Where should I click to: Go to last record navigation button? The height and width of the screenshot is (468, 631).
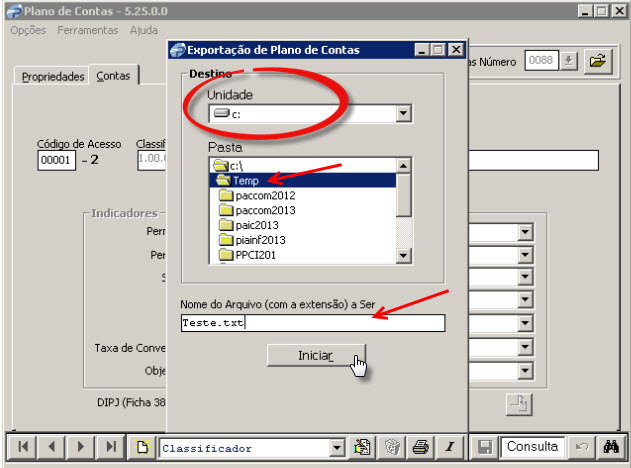point(111,447)
